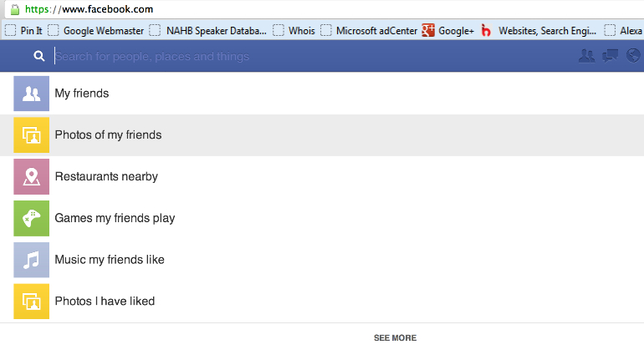Select the Music my friends like suggestion
The height and width of the screenshot is (350, 644).
point(110,260)
